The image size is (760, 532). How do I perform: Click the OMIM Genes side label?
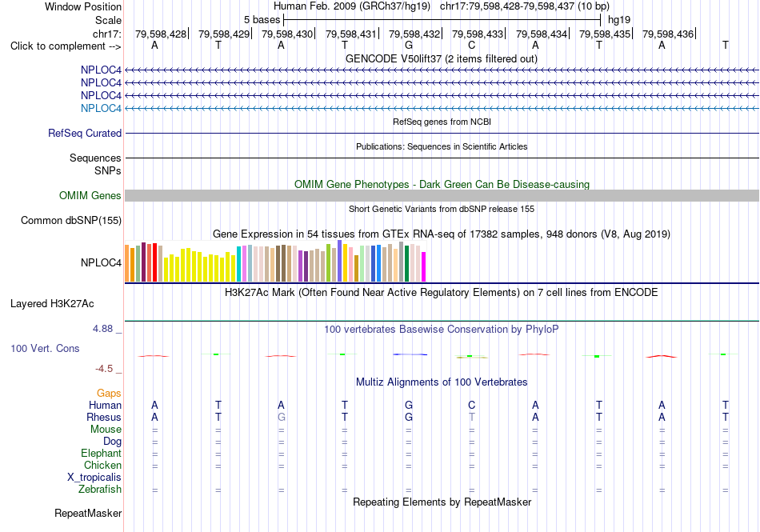90,195
